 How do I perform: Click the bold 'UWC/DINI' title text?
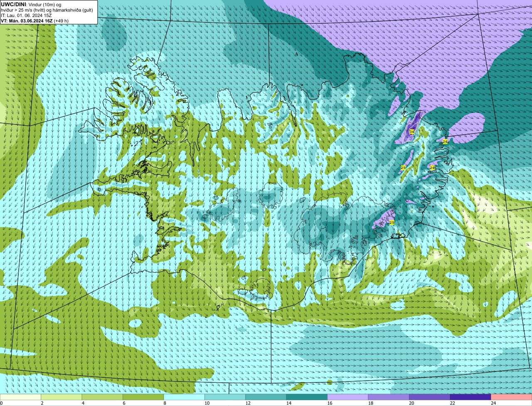tap(14, 4)
